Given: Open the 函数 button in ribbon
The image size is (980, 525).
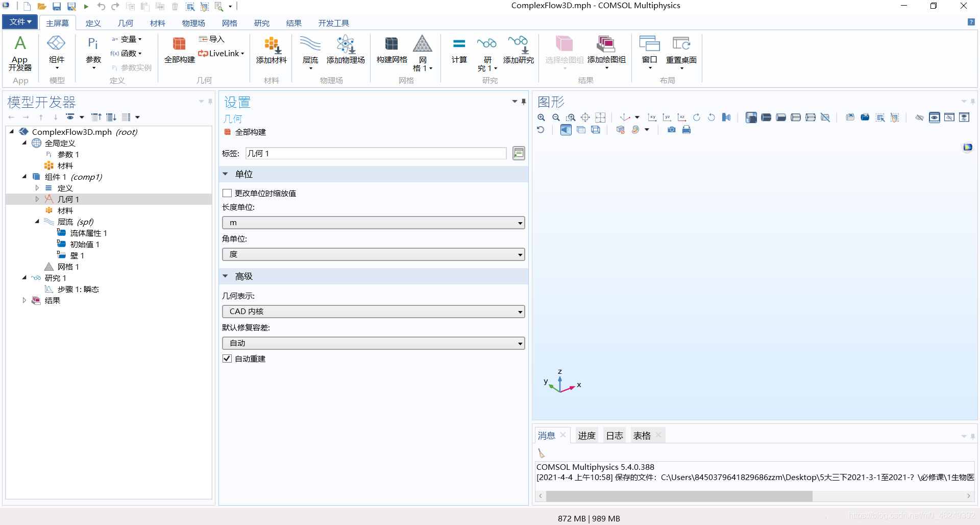Looking at the screenshot, I should click(126, 53).
